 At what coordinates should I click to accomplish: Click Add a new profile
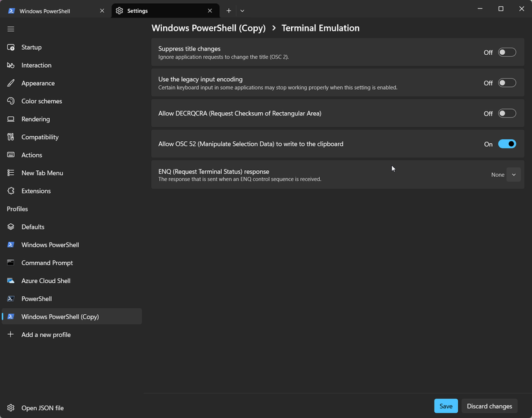coord(72,335)
